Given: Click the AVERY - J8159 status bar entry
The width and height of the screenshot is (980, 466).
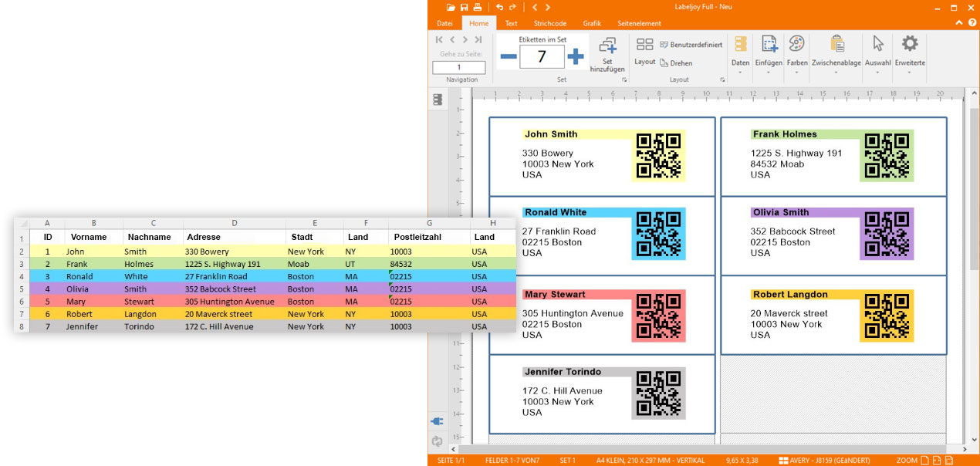Looking at the screenshot, I should (823, 461).
